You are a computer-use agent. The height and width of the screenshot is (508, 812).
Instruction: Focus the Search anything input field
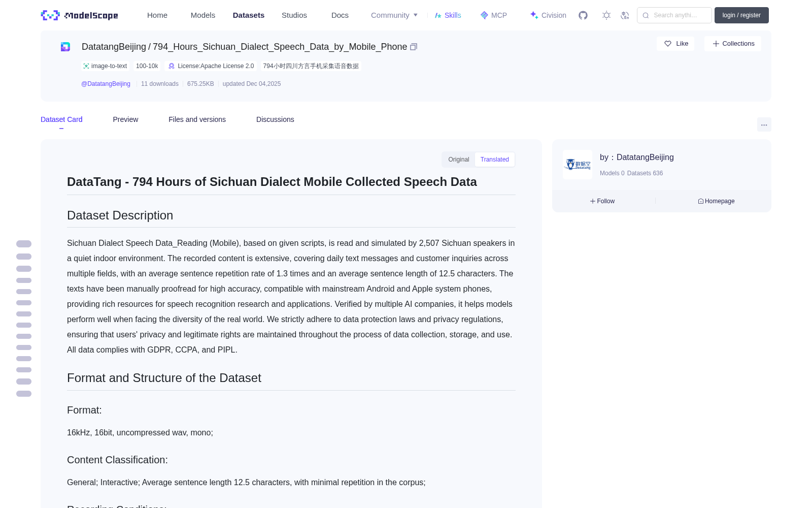click(x=674, y=15)
